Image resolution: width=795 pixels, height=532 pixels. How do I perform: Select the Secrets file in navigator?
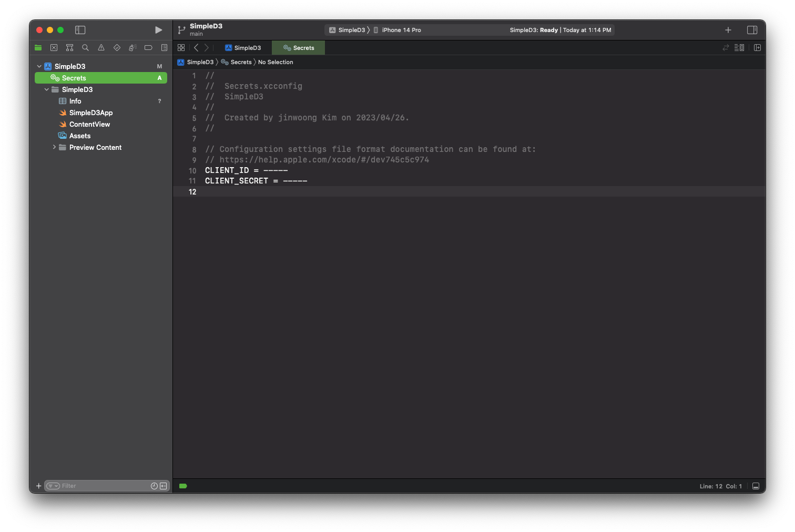point(101,78)
